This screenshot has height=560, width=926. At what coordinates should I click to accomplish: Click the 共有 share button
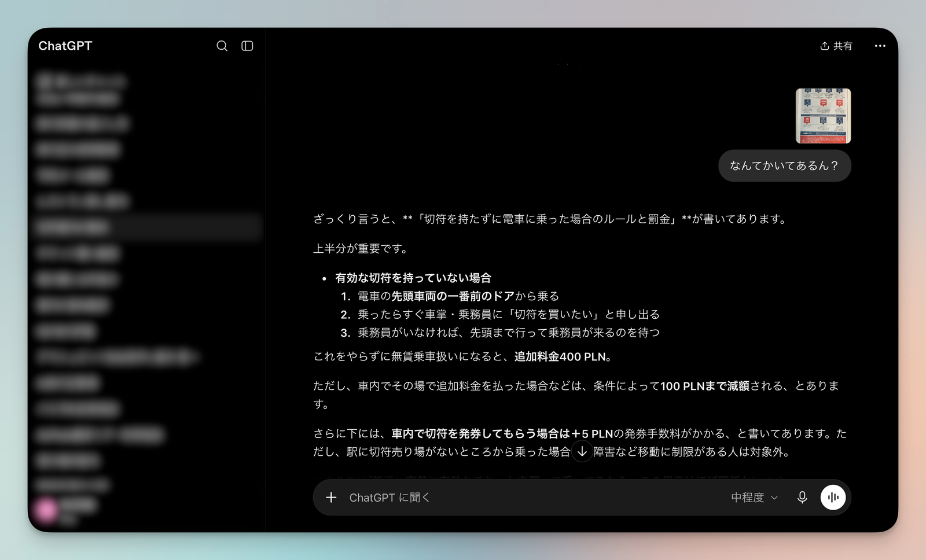[836, 46]
